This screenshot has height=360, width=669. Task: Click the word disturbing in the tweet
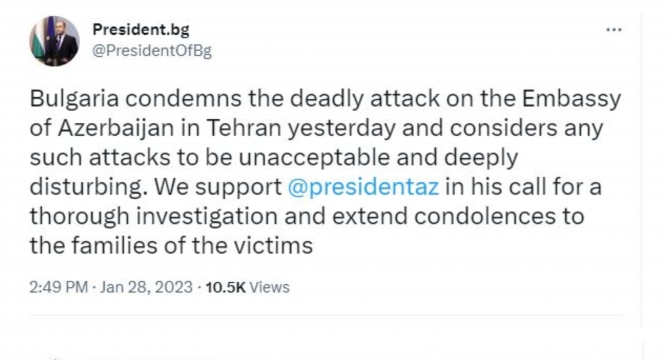click(x=88, y=187)
